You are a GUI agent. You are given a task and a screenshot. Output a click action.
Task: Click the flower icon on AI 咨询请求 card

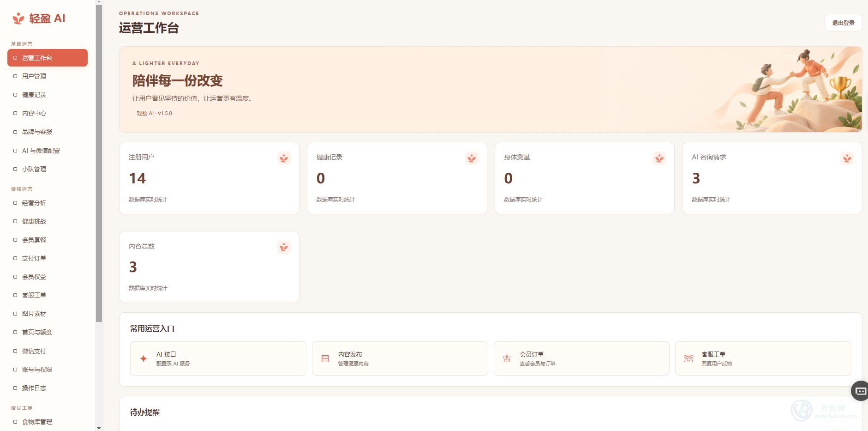847,158
